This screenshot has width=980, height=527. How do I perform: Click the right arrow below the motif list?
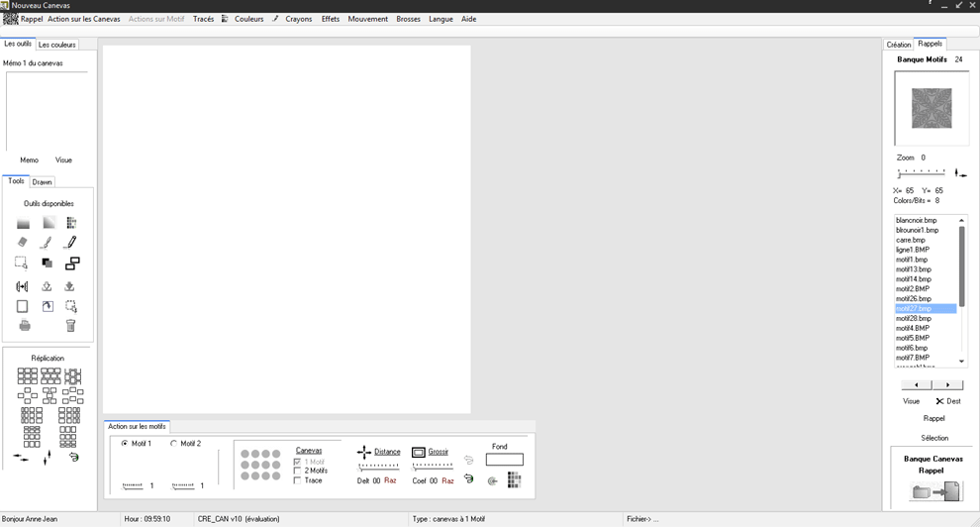tap(947, 384)
